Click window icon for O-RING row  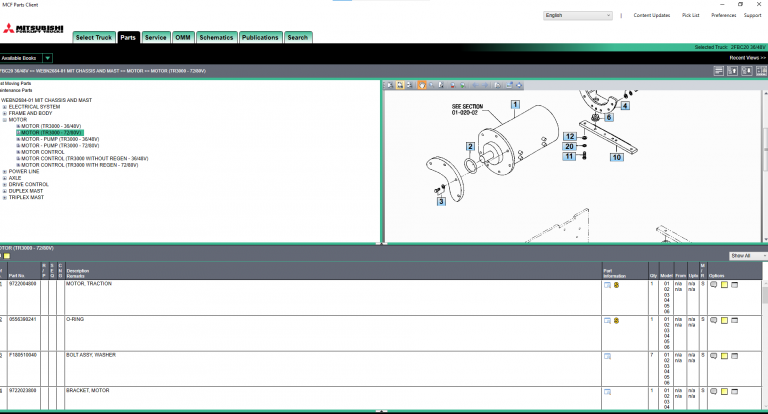click(735, 320)
